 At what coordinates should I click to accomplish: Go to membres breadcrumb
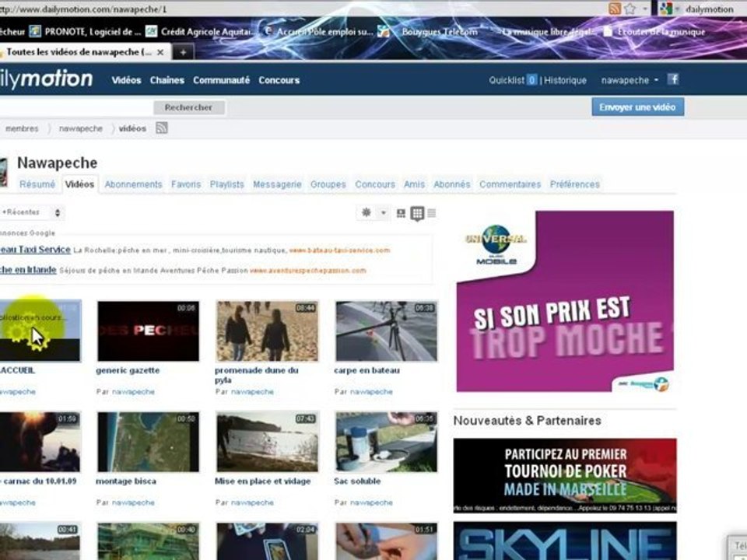click(x=22, y=128)
